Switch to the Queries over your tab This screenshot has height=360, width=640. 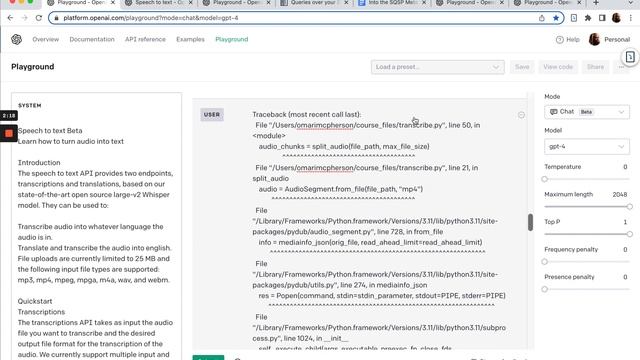click(x=313, y=3)
